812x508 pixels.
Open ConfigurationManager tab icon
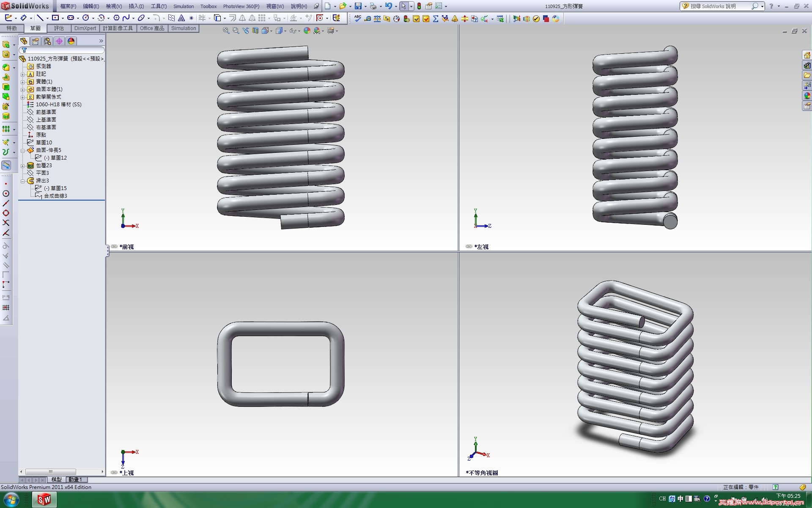pyautogui.click(x=47, y=41)
